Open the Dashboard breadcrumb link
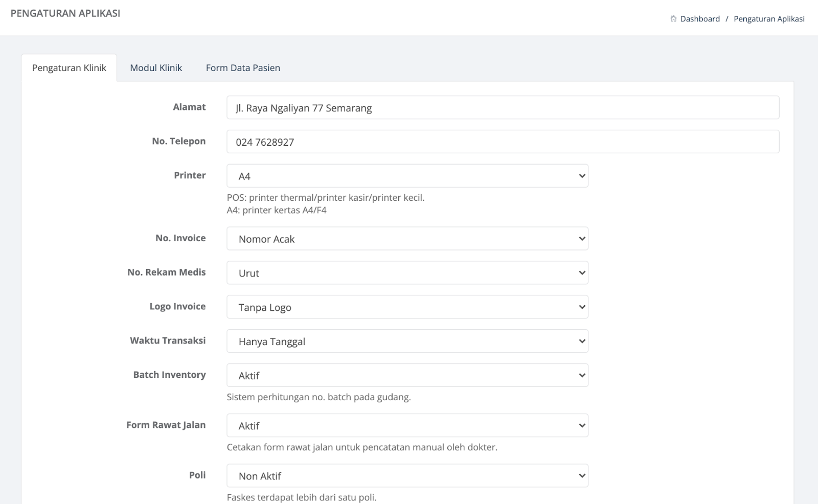This screenshot has width=818, height=504. [x=700, y=19]
